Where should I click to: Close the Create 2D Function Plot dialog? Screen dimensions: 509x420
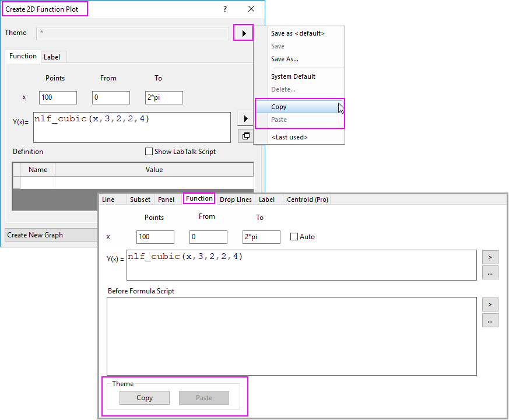click(x=251, y=9)
